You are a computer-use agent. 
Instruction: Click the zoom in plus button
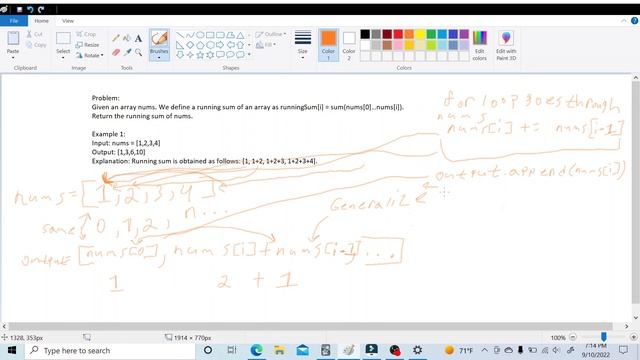(x=633, y=337)
